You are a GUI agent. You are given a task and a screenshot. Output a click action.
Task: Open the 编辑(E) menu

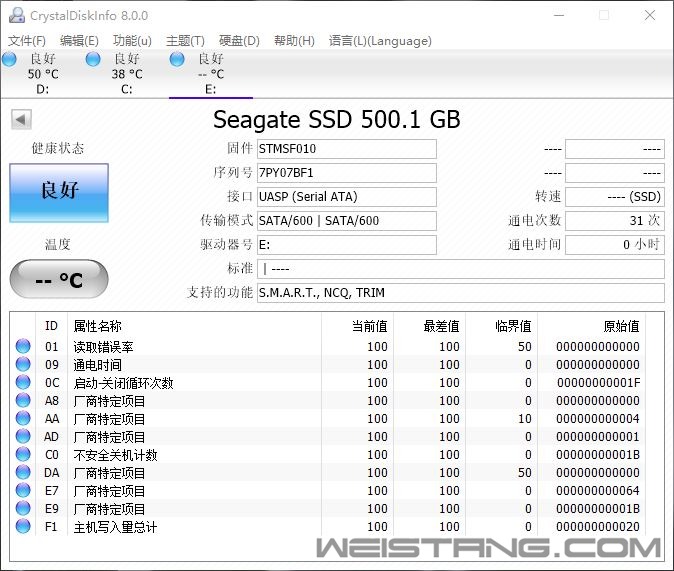point(79,41)
